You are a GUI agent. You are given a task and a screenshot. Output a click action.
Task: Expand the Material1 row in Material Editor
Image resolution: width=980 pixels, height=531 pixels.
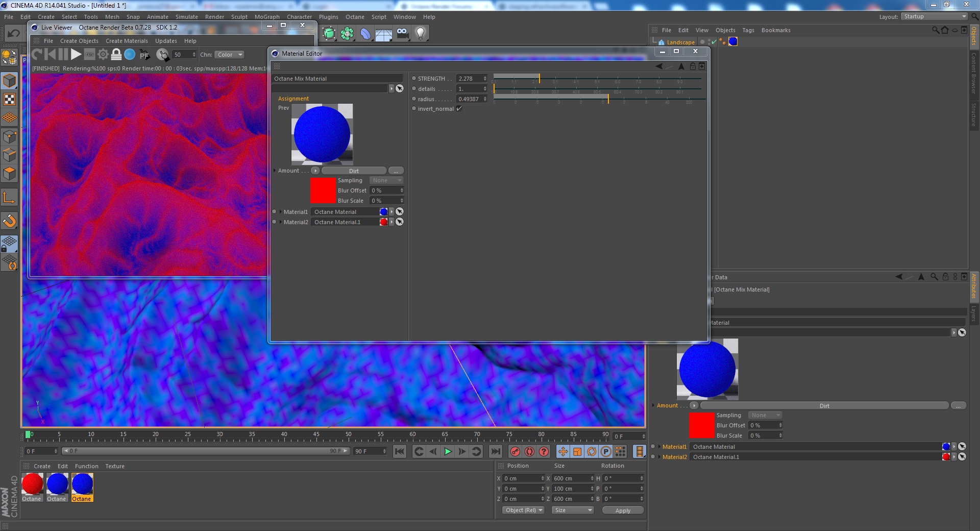(x=280, y=212)
